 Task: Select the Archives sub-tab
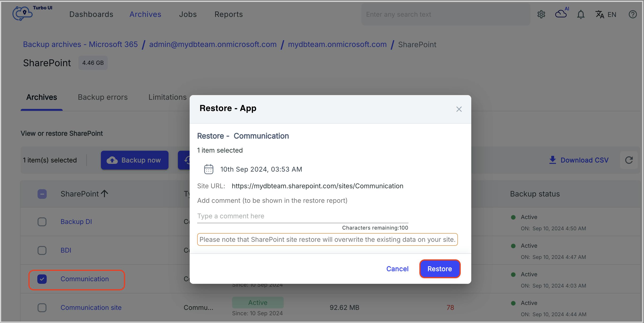point(42,97)
